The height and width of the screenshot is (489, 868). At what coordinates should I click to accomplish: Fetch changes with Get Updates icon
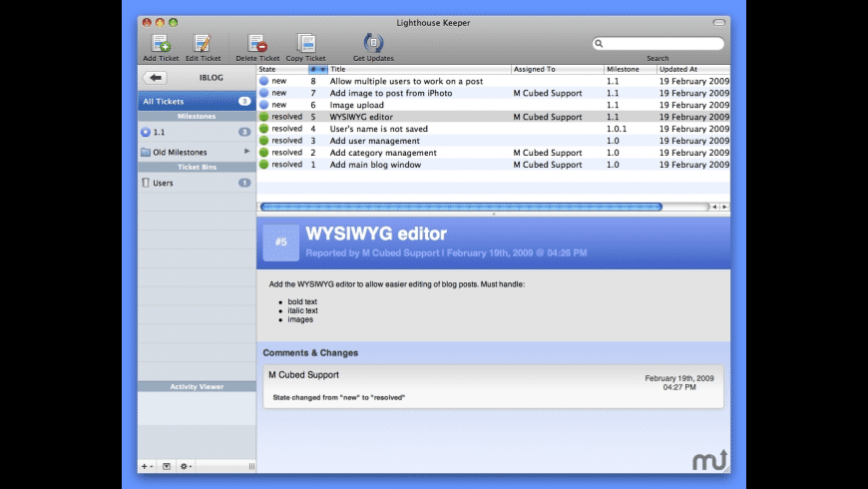click(373, 43)
